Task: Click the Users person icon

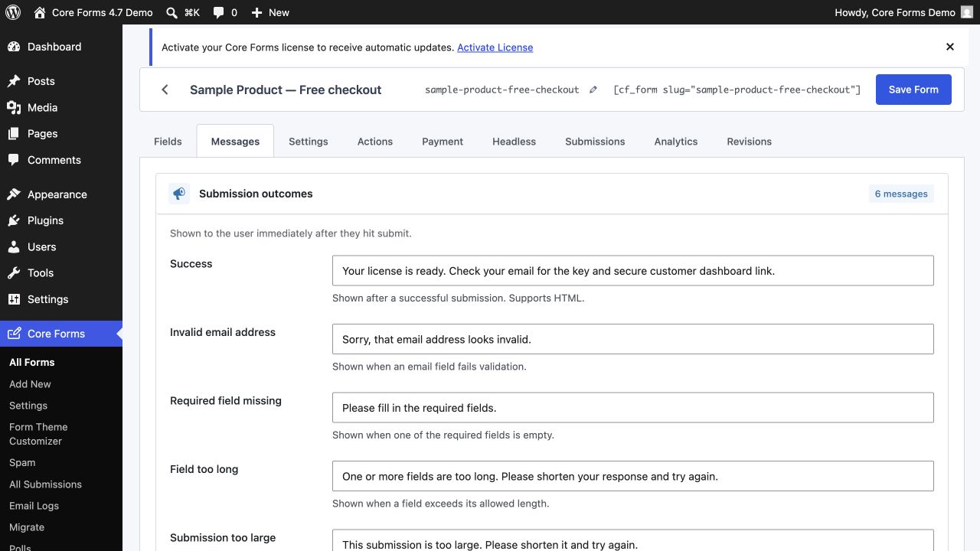Action: (x=14, y=247)
